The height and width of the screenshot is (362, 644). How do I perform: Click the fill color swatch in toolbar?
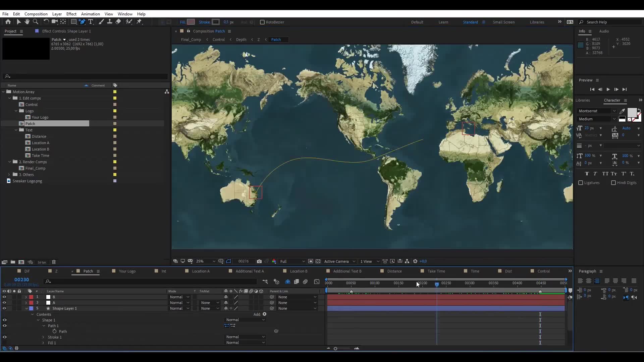[190, 22]
